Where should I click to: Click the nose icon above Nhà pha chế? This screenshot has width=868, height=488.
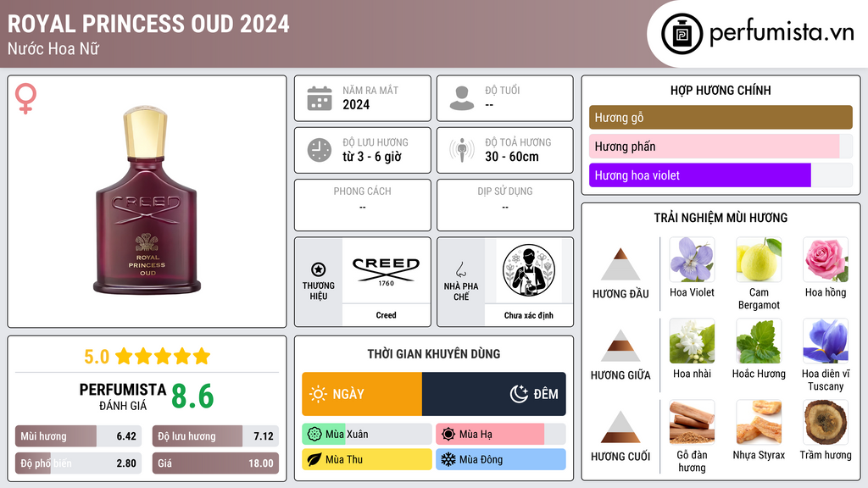click(460, 269)
